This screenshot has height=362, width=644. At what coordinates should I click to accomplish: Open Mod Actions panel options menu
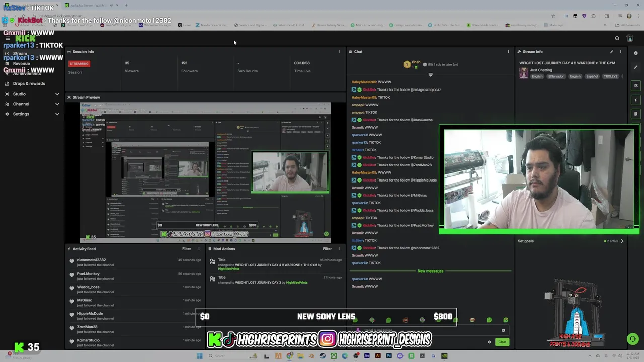click(x=339, y=249)
